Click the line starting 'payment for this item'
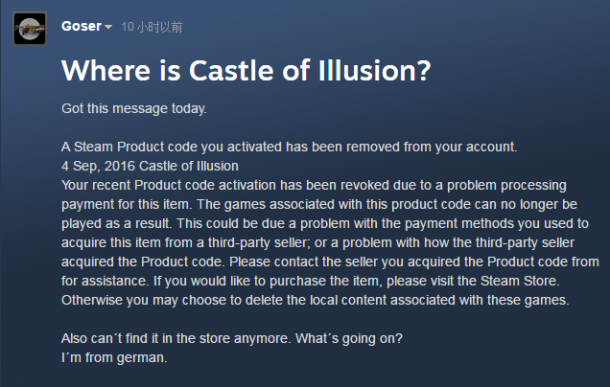The height and width of the screenshot is (387, 610). [x=319, y=204]
